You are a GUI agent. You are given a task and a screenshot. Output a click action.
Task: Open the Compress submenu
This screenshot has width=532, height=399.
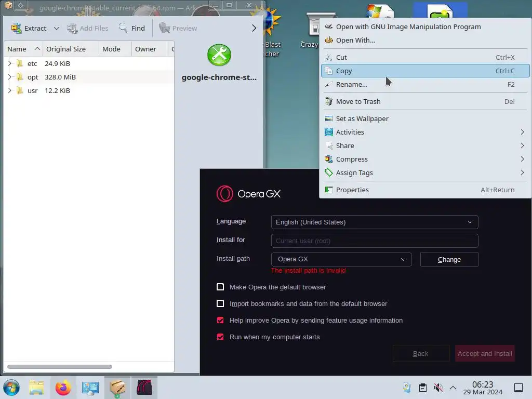tap(425, 159)
